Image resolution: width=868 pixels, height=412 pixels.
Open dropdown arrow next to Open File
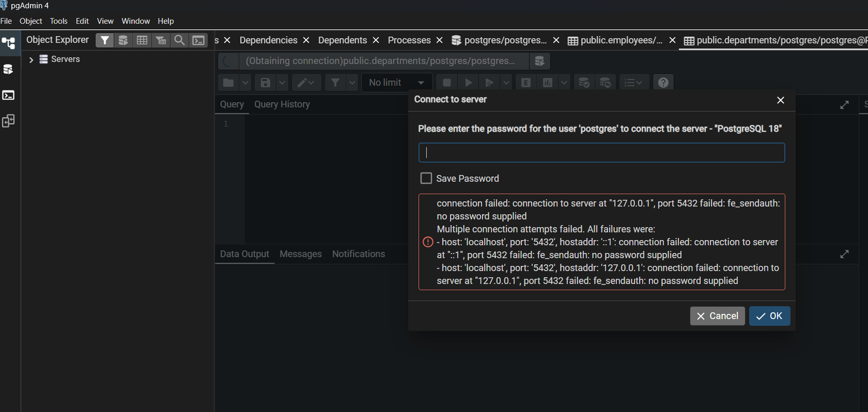245,82
